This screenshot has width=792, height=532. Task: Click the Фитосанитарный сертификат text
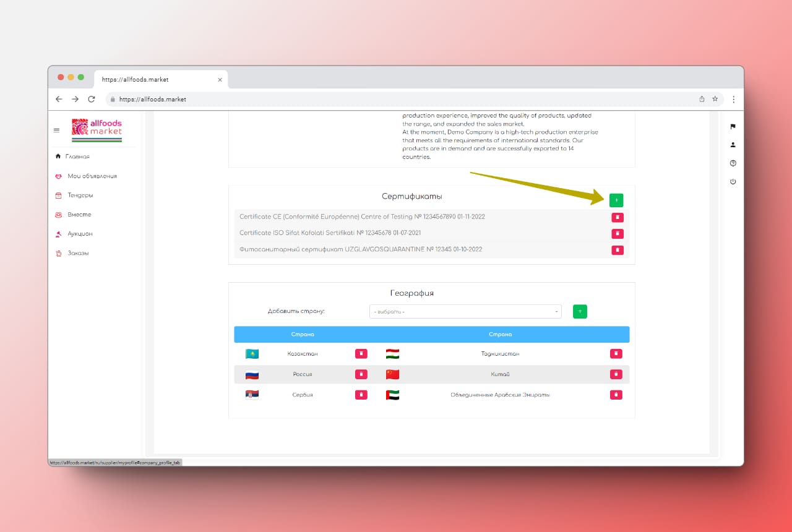pos(361,249)
